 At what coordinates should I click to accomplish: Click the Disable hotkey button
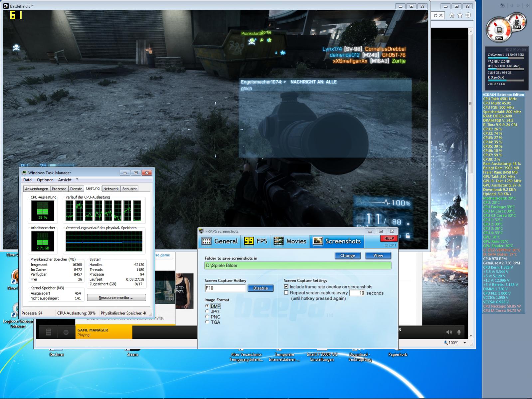(261, 288)
